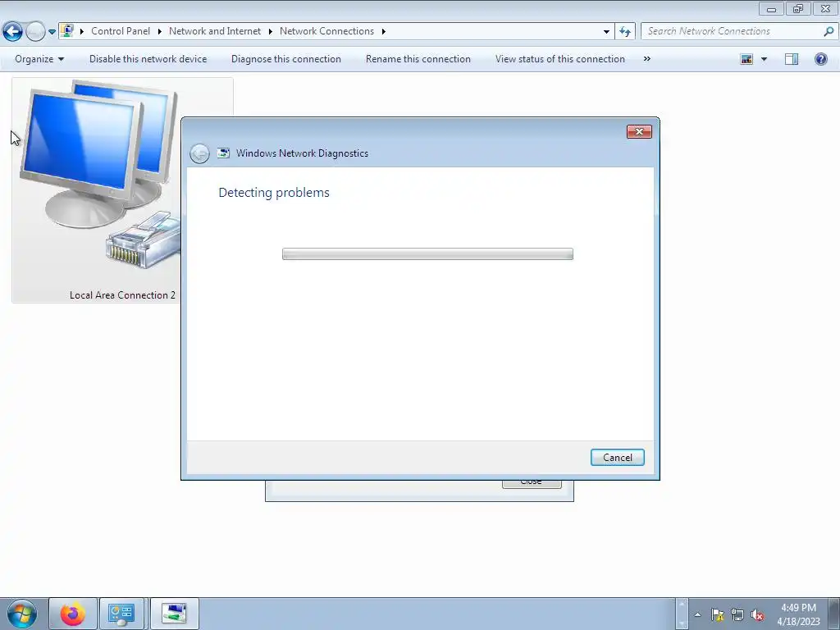Open the Control Panel taskbar button
Viewport: 840px width, 630px height.
point(121,614)
